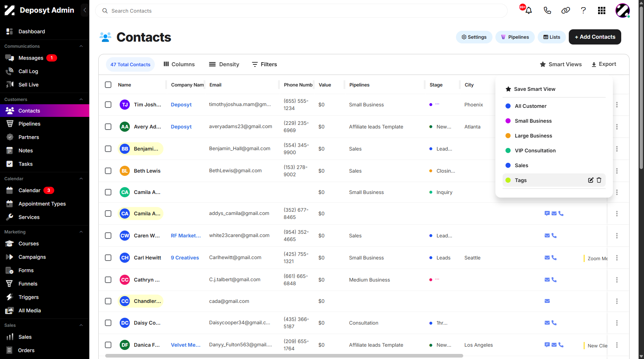Click the Search Contacts field
The image size is (644, 359).
(x=301, y=11)
